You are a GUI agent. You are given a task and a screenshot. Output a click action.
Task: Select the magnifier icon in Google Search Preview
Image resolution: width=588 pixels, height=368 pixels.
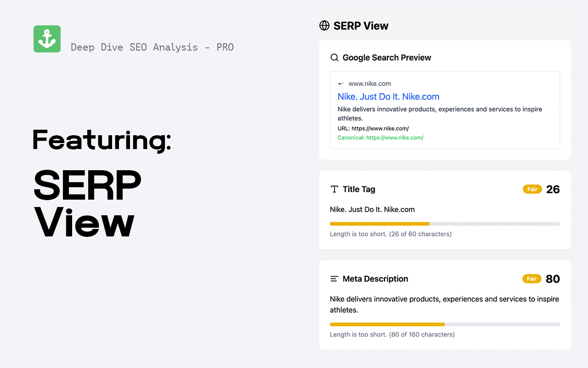(334, 57)
